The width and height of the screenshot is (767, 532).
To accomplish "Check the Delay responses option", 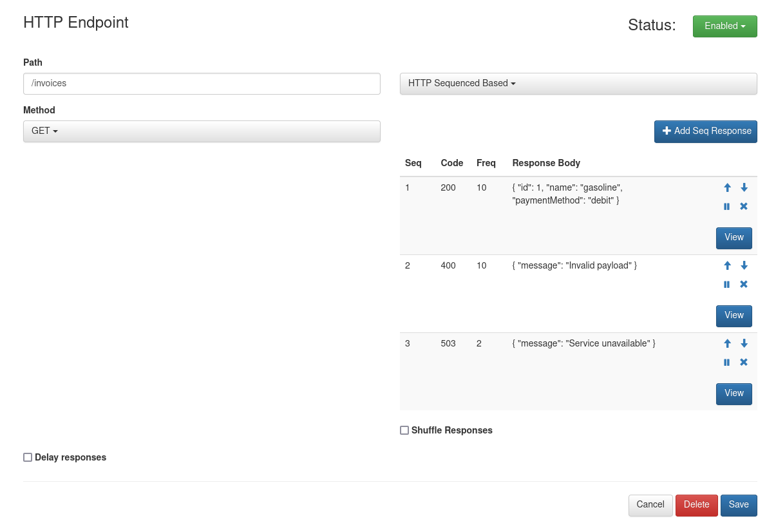I will (28, 457).
